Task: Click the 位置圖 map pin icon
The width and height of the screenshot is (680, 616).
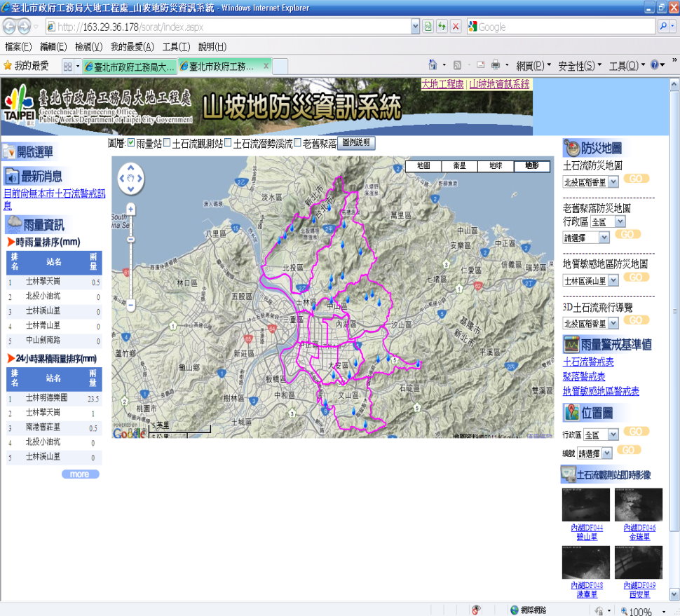Action: 572,413
